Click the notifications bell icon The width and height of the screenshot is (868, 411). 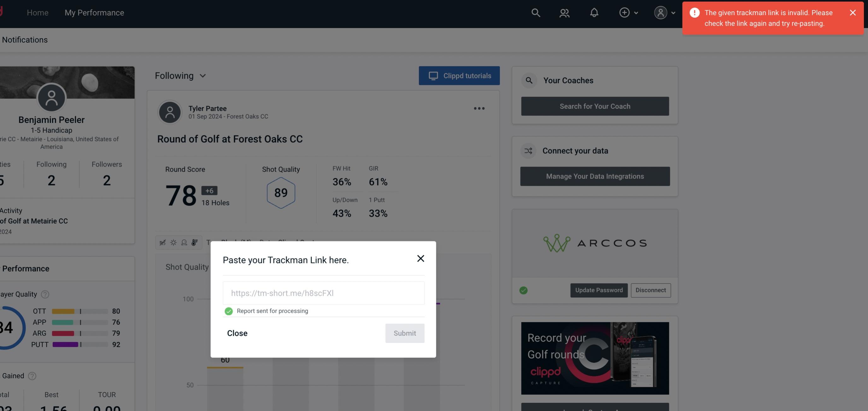pos(594,12)
